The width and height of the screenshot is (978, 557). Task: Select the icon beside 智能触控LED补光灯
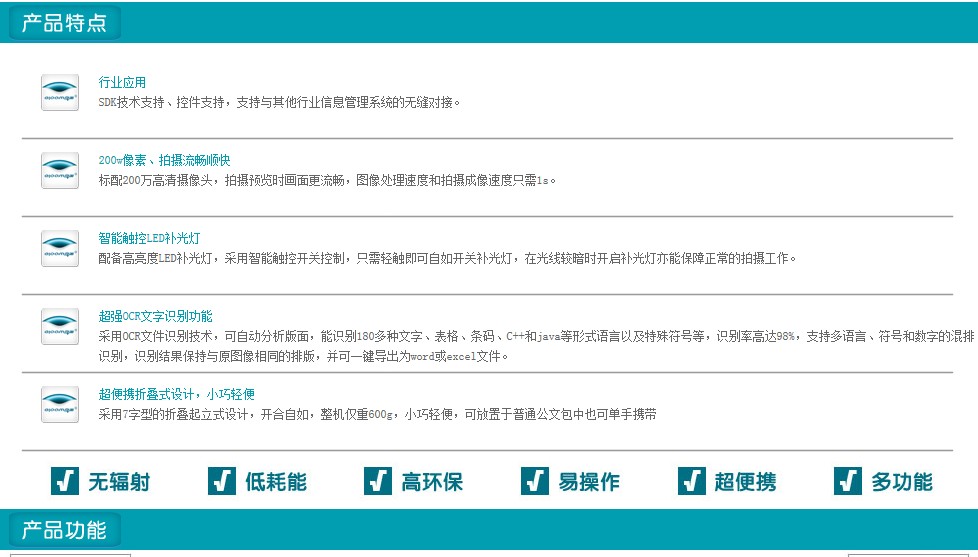[60, 248]
